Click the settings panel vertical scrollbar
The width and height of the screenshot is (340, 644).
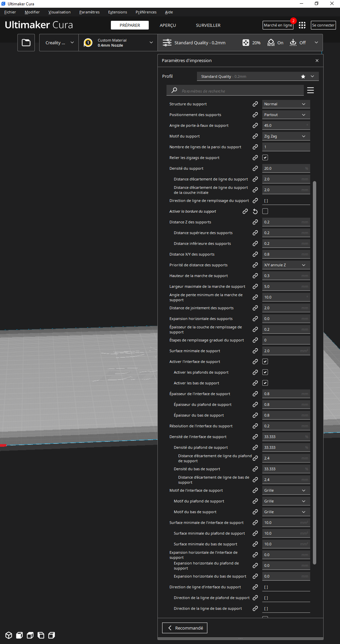314,372
